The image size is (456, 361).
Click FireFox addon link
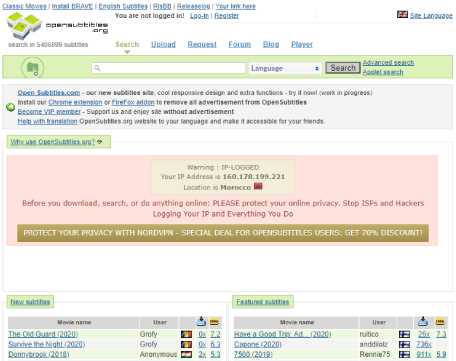(x=133, y=102)
